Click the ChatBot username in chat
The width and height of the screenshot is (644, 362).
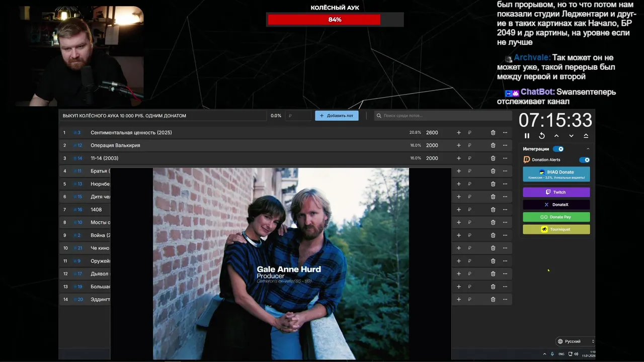pos(538,92)
